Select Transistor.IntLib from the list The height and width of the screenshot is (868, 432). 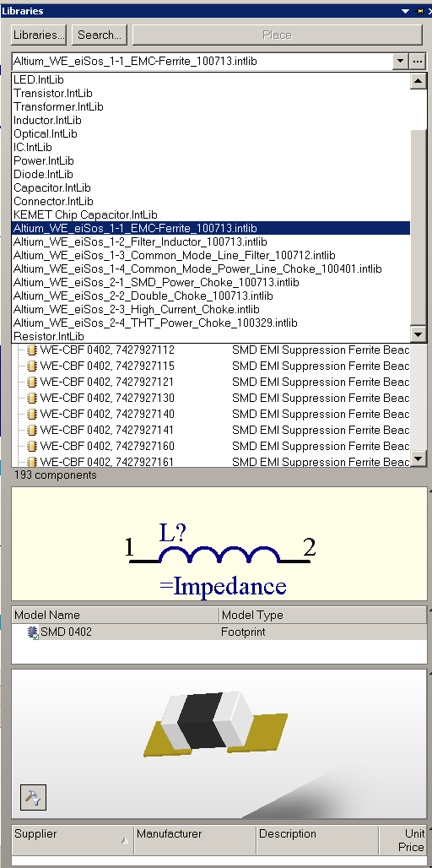tap(211, 93)
